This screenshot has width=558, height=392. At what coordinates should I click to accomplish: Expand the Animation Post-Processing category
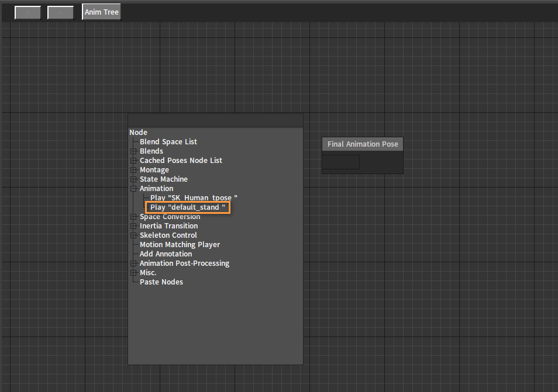tap(133, 263)
